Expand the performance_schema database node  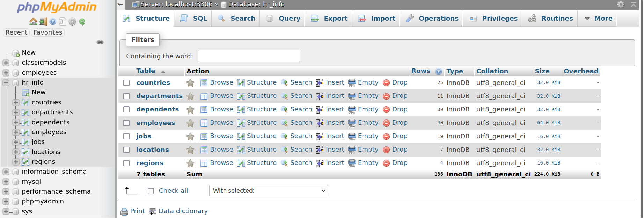click(x=6, y=191)
